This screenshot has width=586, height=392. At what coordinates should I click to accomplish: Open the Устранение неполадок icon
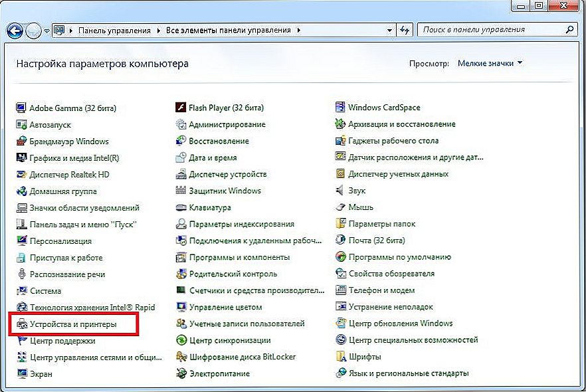(x=341, y=307)
